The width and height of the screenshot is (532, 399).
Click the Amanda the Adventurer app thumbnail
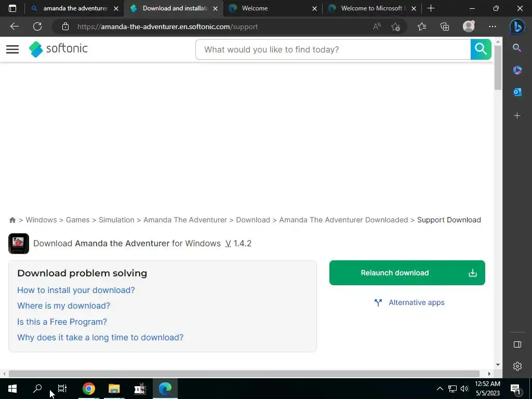click(x=19, y=244)
